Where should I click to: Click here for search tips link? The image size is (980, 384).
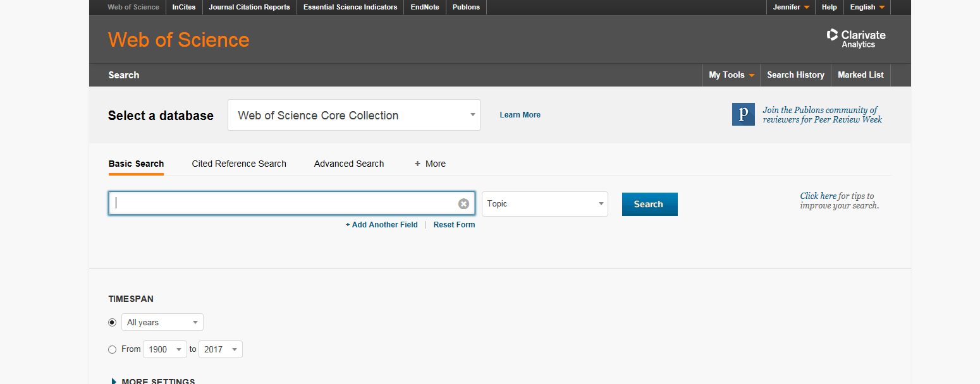click(x=818, y=196)
